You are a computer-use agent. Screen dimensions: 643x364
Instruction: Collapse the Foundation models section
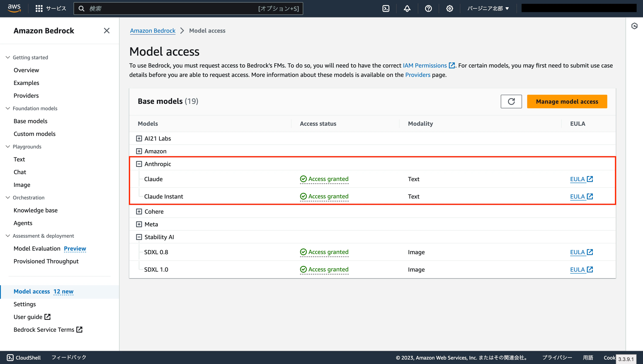(8, 108)
